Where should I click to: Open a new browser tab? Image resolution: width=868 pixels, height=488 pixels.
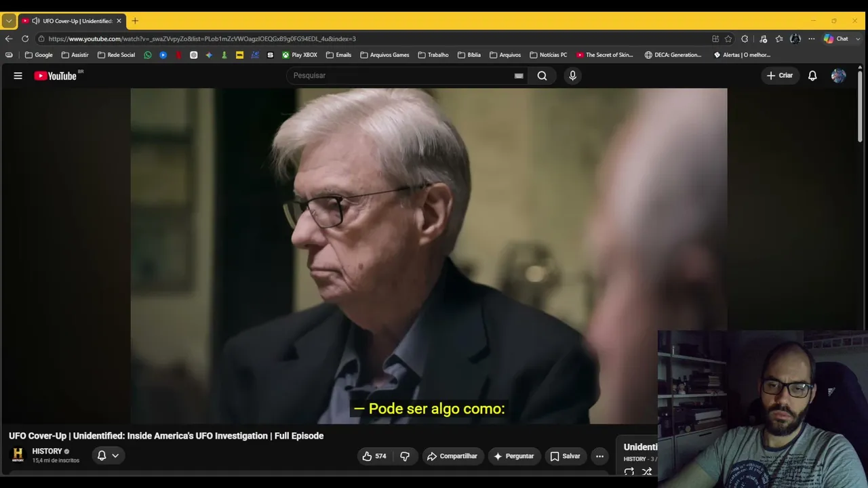[x=135, y=21]
